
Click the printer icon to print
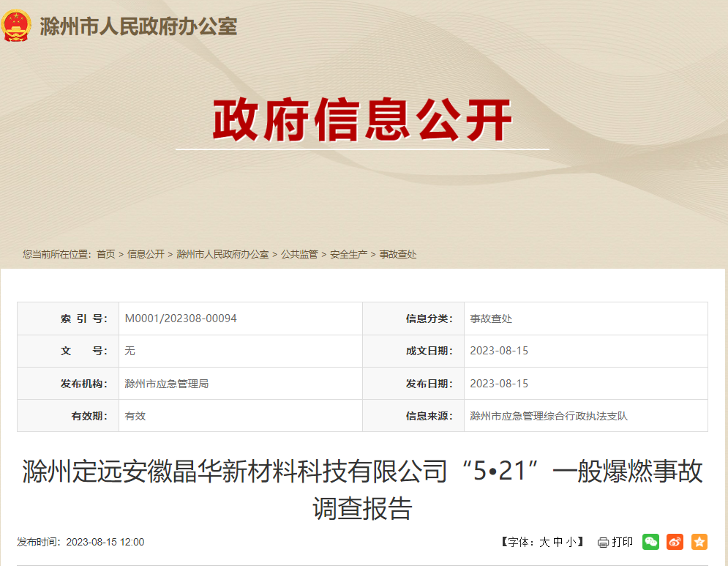pos(603,543)
